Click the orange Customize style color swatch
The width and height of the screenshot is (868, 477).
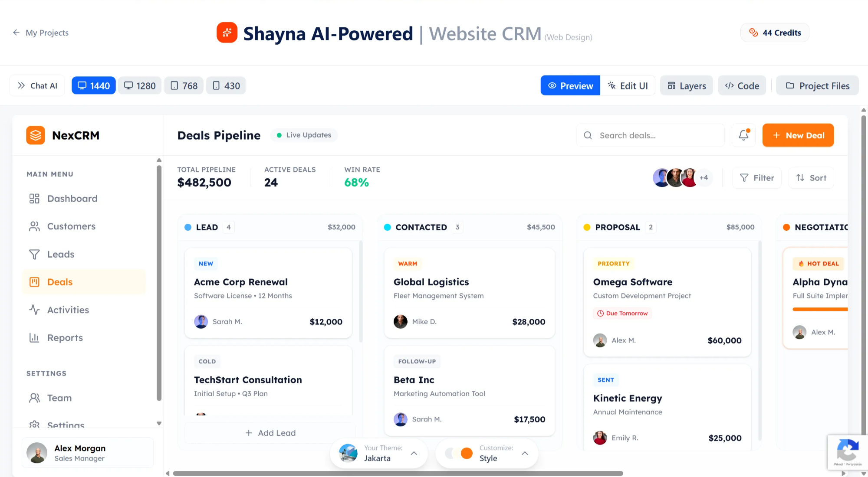click(x=467, y=453)
